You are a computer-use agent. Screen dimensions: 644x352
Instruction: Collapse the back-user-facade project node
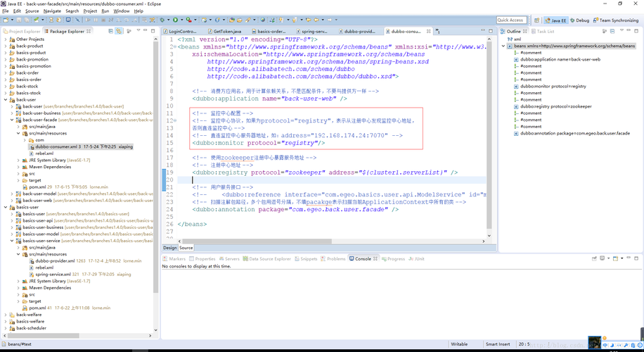pos(12,120)
